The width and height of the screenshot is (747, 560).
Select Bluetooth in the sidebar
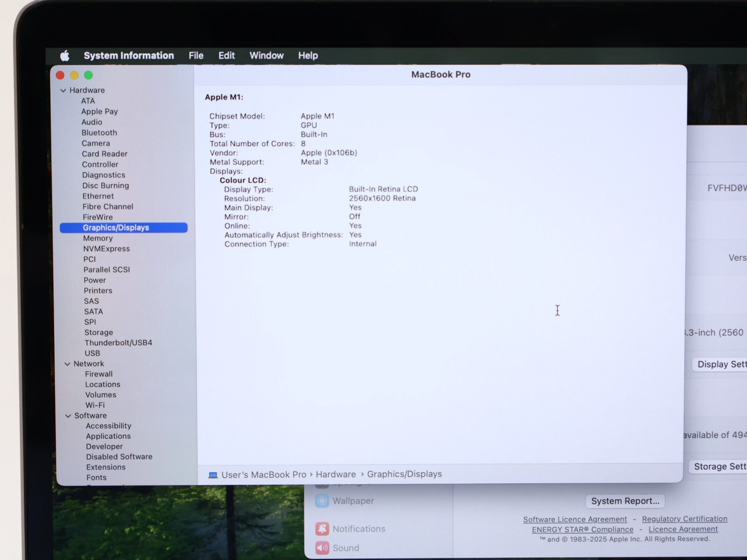point(99,133)
